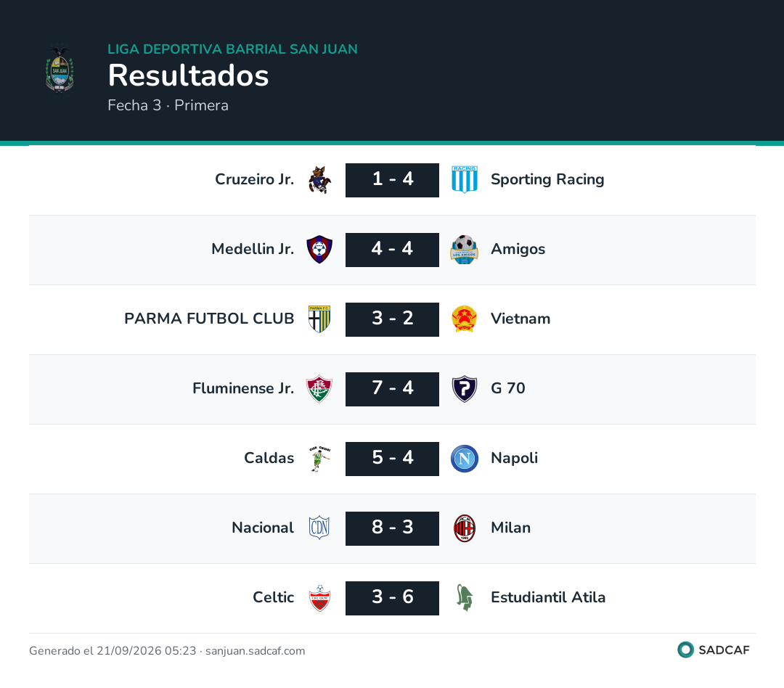
Task: Click the Resultados heading
Action: point(189,75)
